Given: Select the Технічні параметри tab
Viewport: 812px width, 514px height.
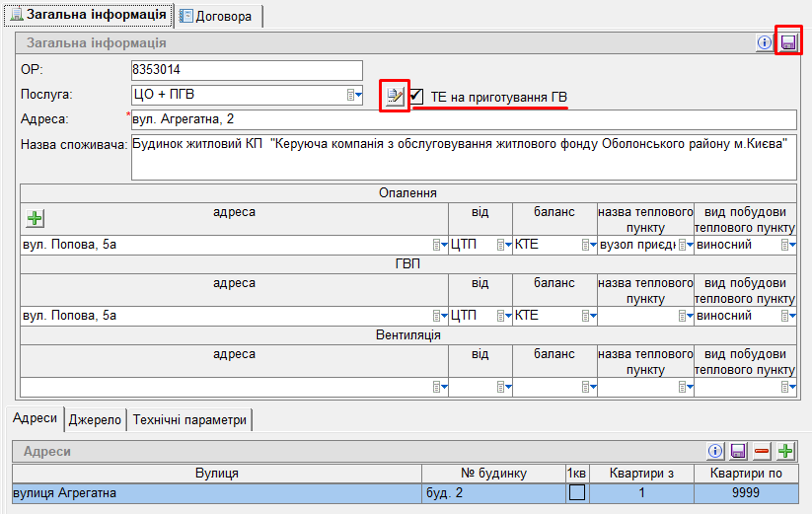Looking at the screenshot, I should [189, 419].
